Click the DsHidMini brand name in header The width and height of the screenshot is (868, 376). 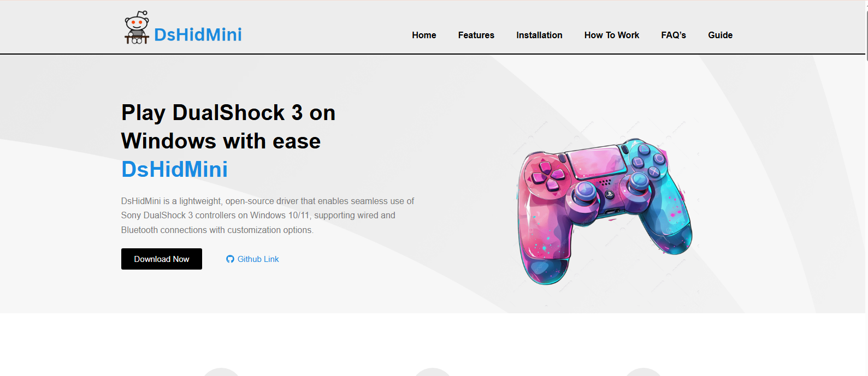[x=198, y=34]
